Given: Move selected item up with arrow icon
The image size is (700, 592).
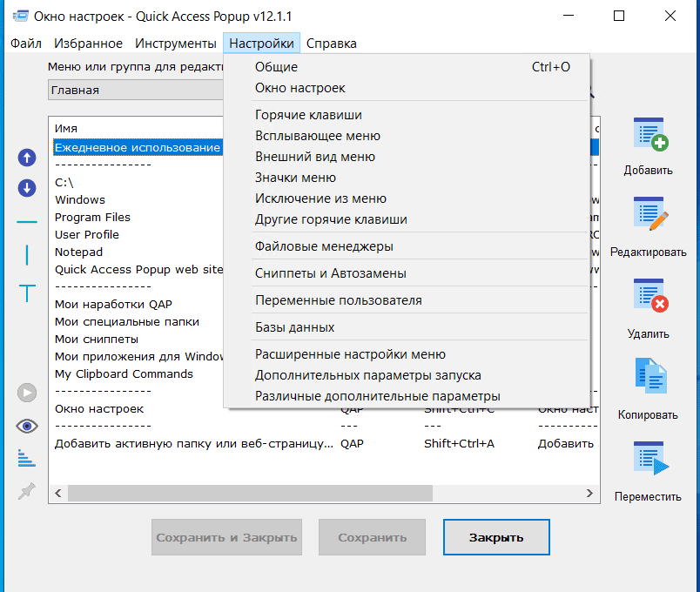Looking at the screenshot, I should point(27,158).
